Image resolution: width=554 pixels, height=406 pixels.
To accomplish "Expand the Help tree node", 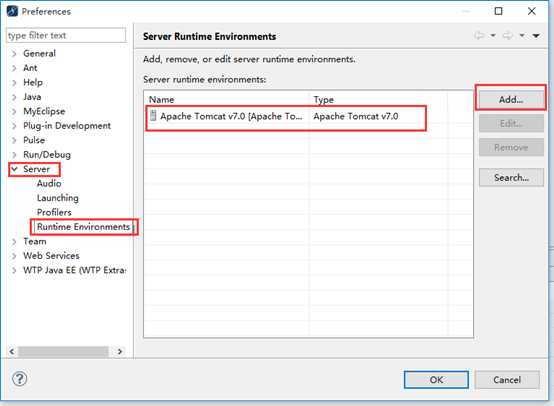I will (x=14, y=83).
